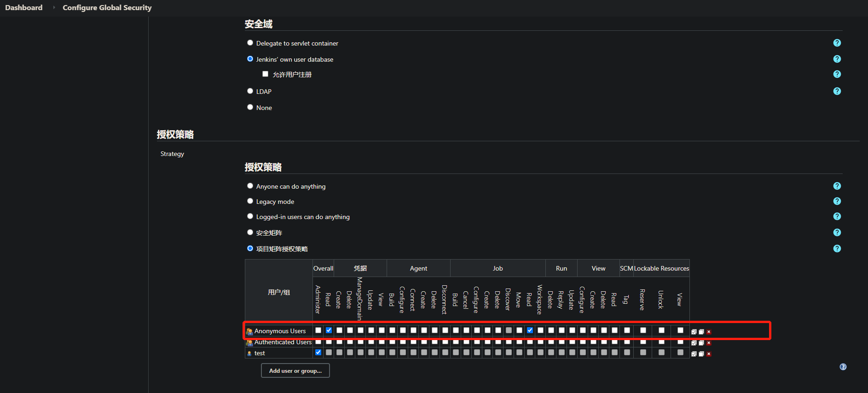Open help for Legacy mode
The image size is (868, 393).
(x=837, y=201)
